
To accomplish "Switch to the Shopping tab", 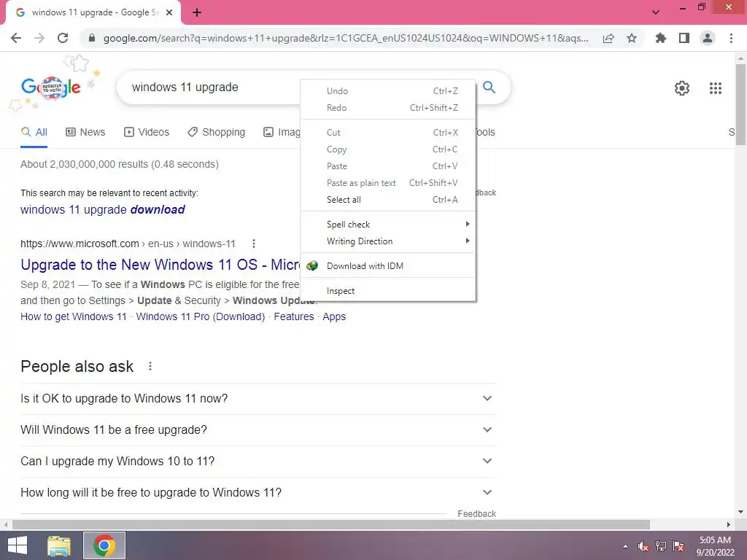I will (216, 133).
